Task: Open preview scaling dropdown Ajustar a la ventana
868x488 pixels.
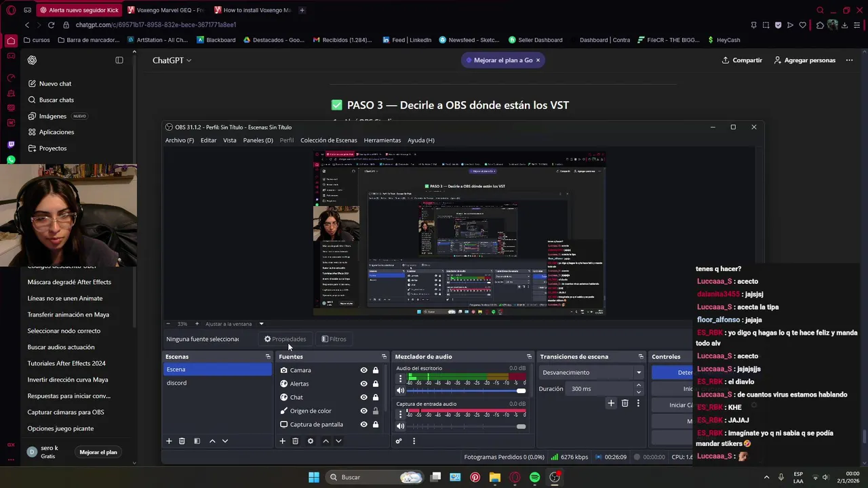Action: pyautogui.click(x=234, y=324)
